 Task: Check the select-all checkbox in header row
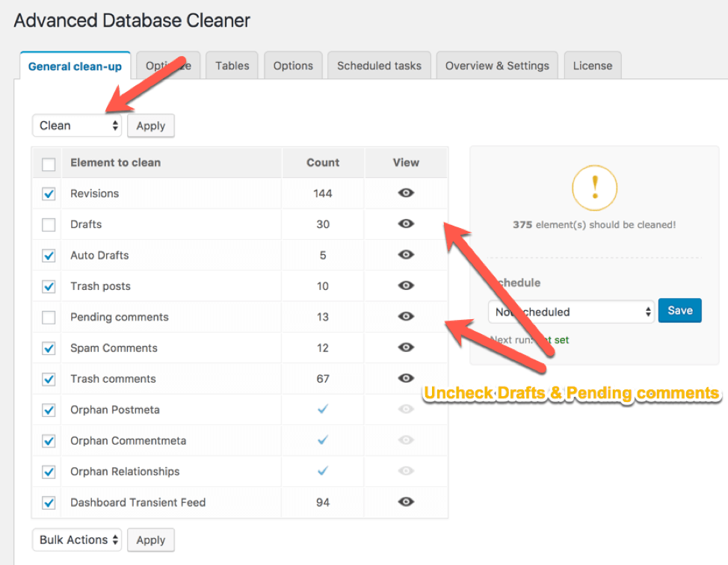click(48, 163)
